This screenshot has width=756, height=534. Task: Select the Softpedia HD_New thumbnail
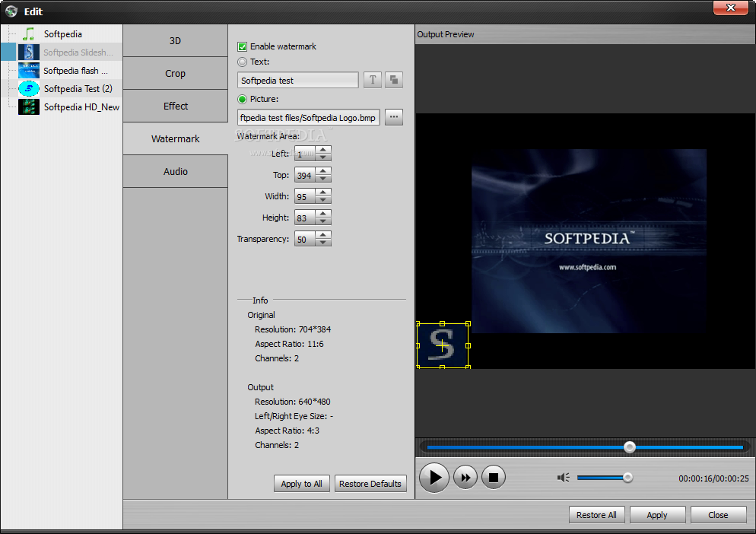[29, 107]
